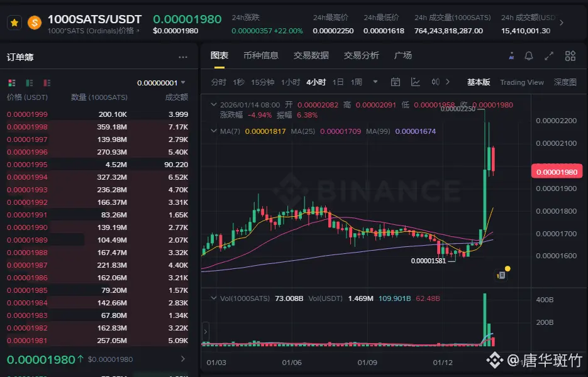The width and height of the screenshot is (588, 377).
Task: Click the 24h high value 0.00002250
Action: tap(333, 31)
